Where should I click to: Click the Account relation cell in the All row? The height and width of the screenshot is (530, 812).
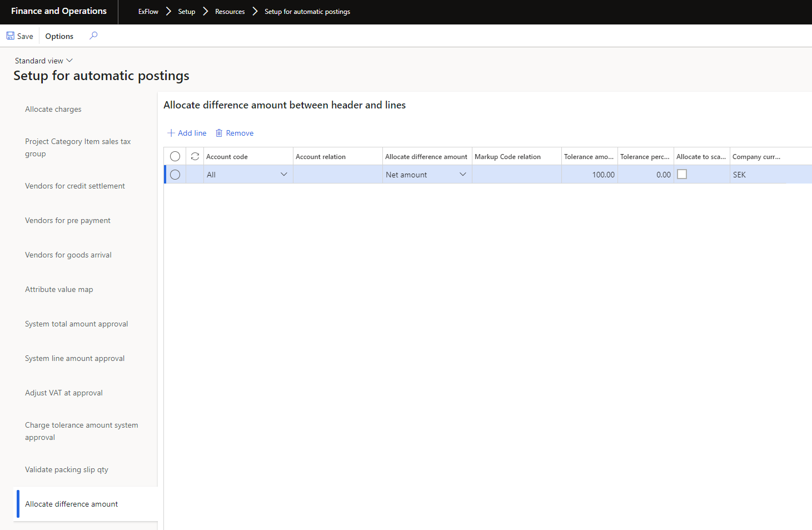(337, 174)
